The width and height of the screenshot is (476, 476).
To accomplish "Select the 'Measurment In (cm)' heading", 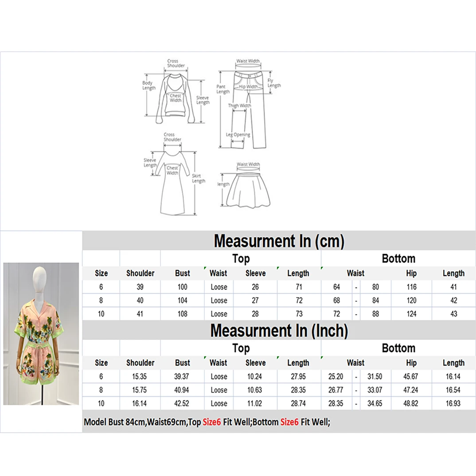I will [279, 241].
